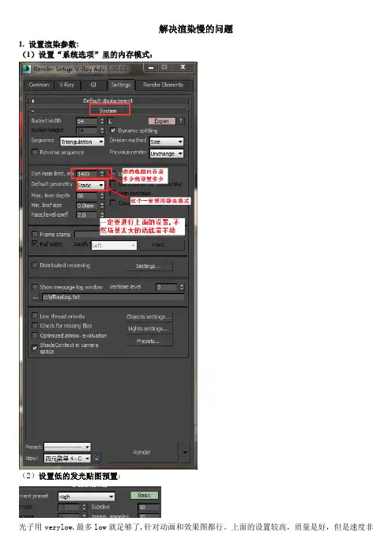Open the Preset dropdown at bottom
This screenshot has width=392, height=555.
tap(67, 447)
